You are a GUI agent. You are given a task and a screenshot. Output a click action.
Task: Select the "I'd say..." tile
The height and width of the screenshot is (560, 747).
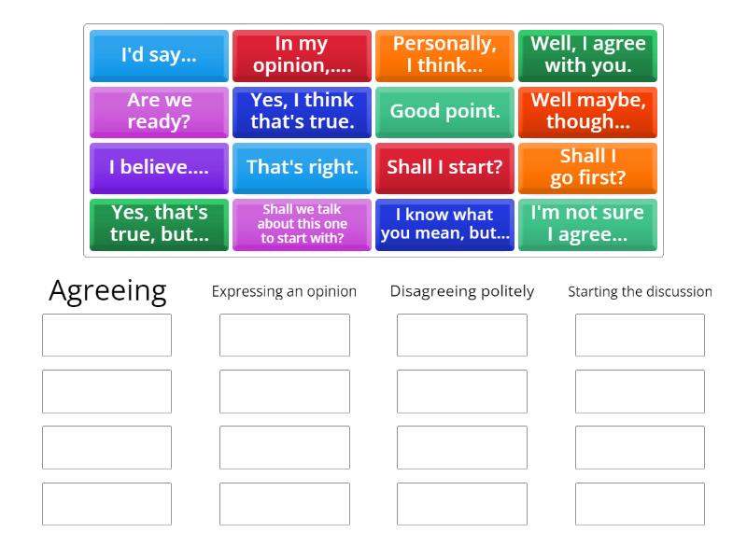point(159,55)
